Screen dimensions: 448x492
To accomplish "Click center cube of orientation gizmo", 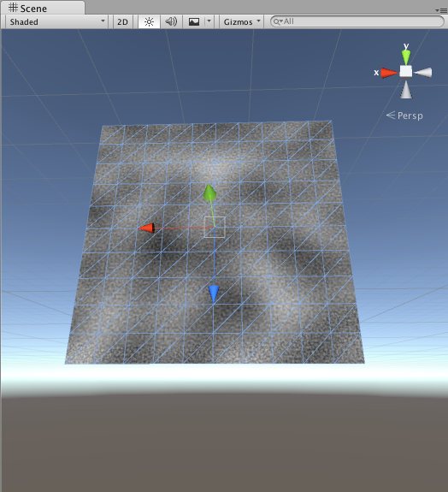I will coord(406,71).
